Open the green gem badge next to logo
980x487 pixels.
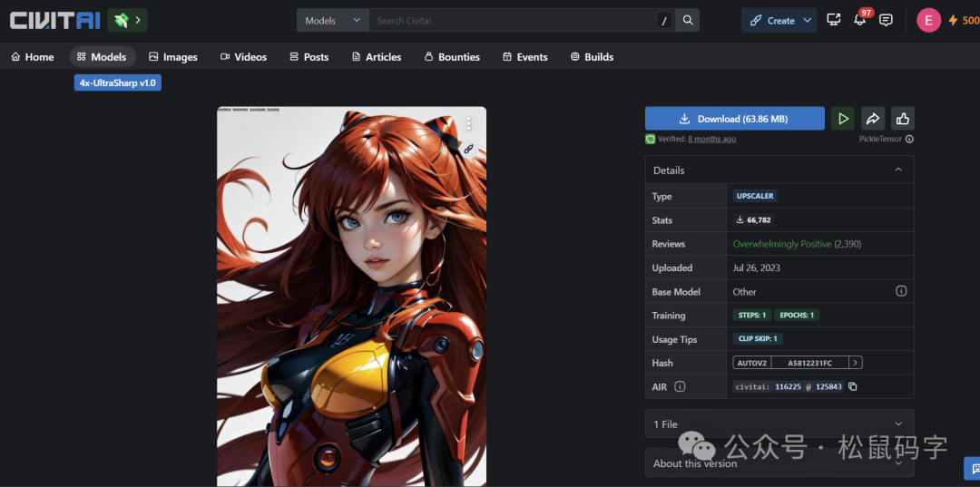coord(128,21)
